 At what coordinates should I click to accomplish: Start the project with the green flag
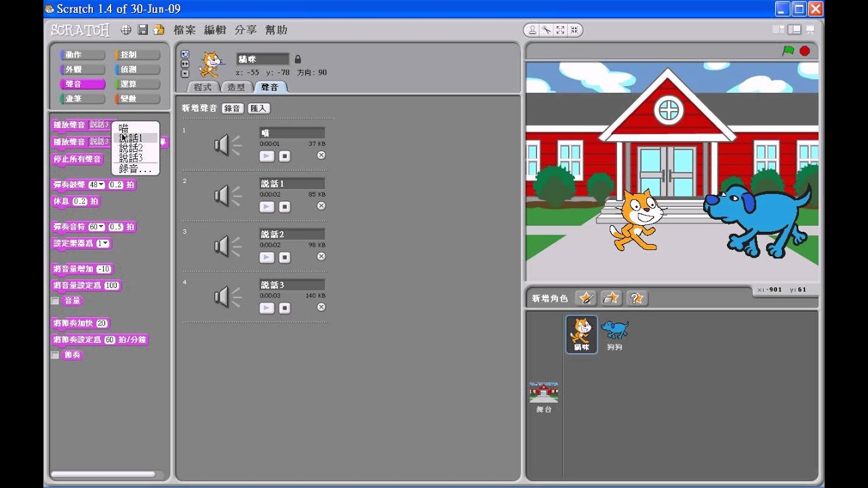click(x=788, y=51)
